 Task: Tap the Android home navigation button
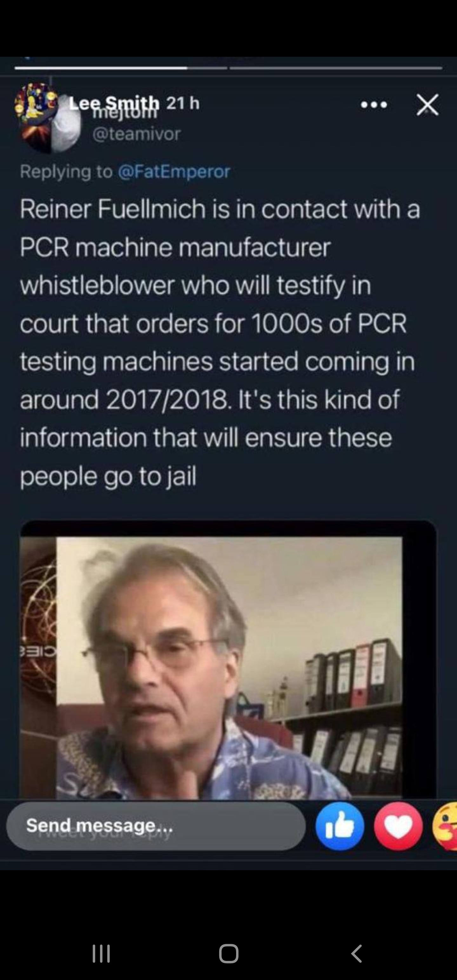228,953
